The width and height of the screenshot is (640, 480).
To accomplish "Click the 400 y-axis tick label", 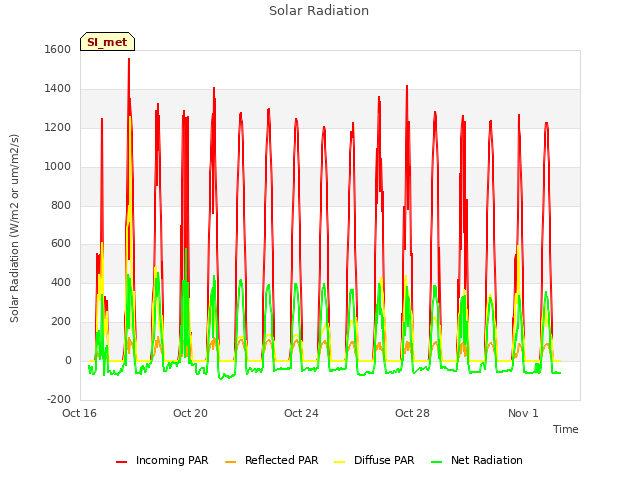I will tap(61, 282).
